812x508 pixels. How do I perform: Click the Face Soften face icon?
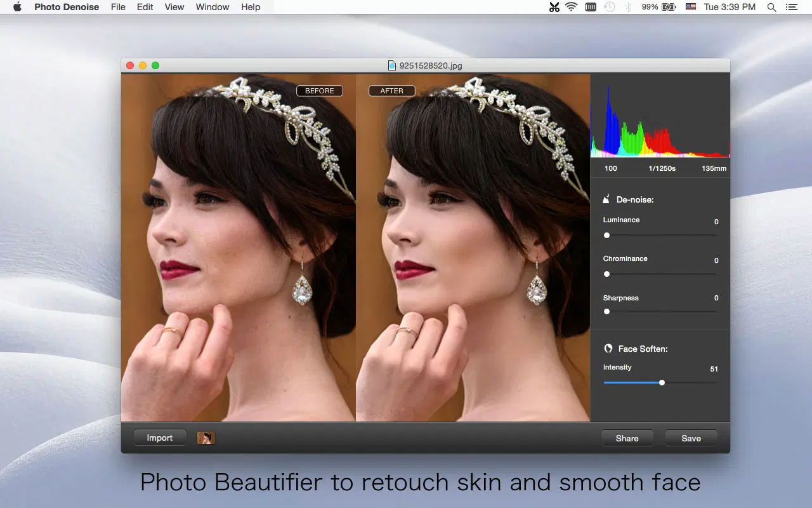click(608, 349)
